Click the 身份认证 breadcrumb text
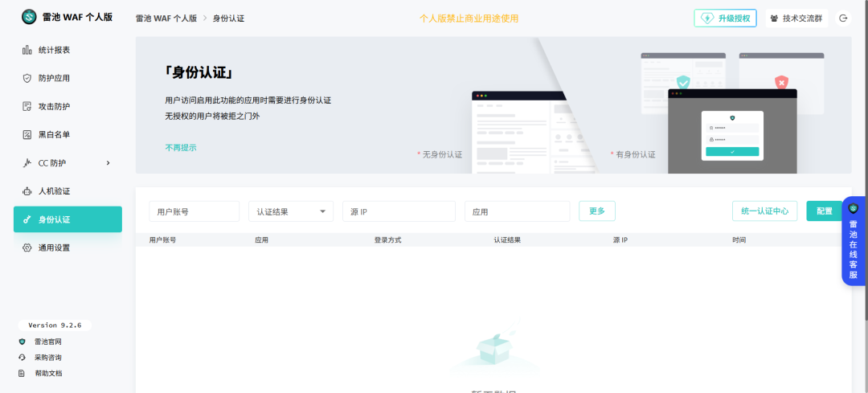This screenshot has height=393, width=868. [228, 18]
